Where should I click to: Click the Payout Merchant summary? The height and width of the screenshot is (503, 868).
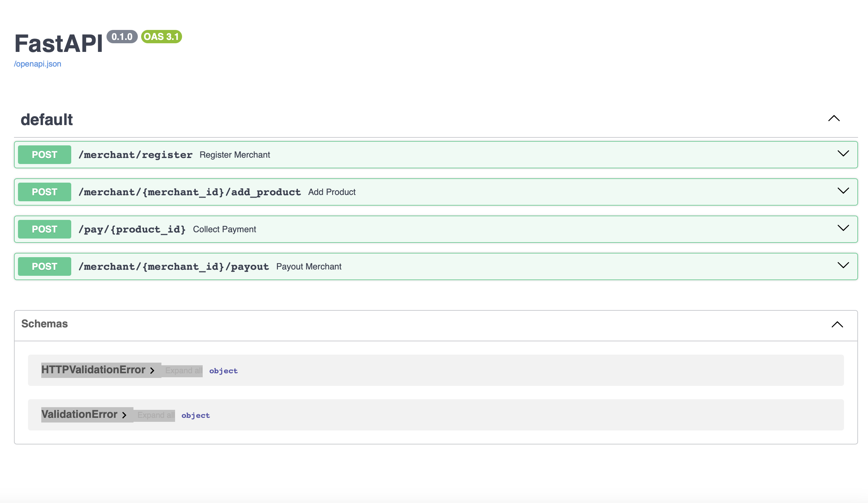(309, 266)
